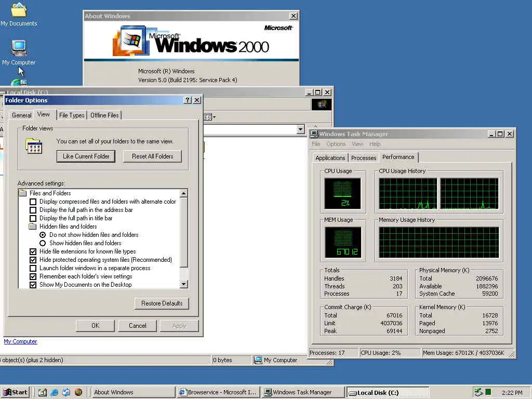Enable Display the full path in address bar

33,210
